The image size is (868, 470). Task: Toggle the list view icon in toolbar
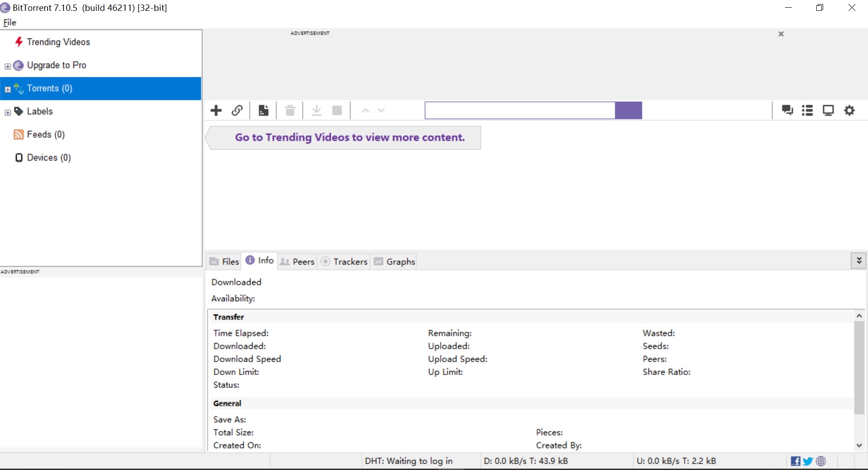(x=807, y=110)
